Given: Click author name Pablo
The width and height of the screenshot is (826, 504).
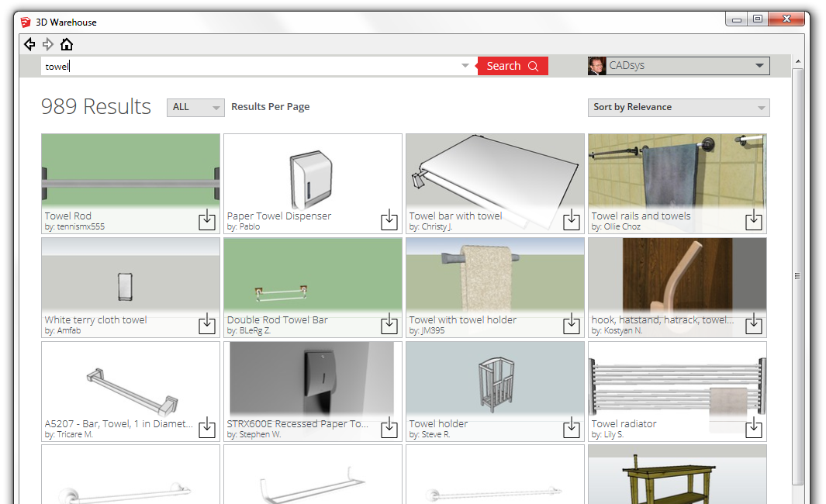Looking at the screenshot, I should click(x=250, y=227).
